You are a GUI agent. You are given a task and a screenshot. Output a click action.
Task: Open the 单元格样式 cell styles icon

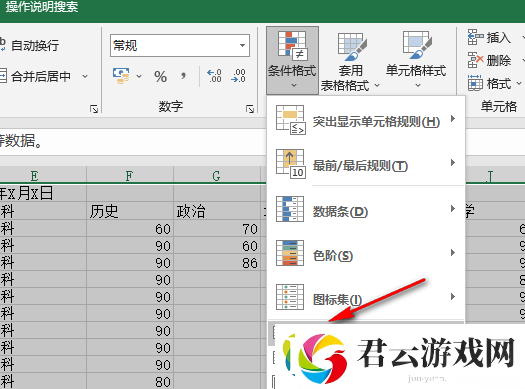click(417, 45)
